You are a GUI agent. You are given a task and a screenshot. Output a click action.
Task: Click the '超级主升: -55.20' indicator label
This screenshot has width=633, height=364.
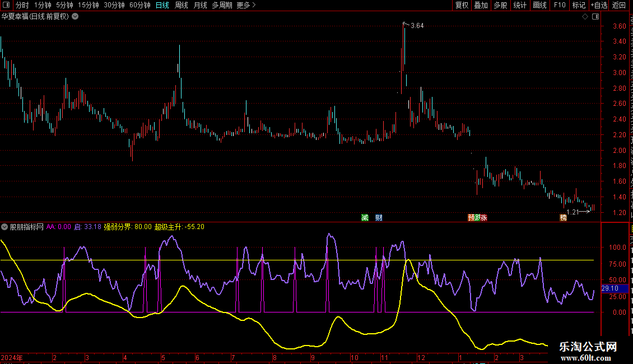(179, 227)
